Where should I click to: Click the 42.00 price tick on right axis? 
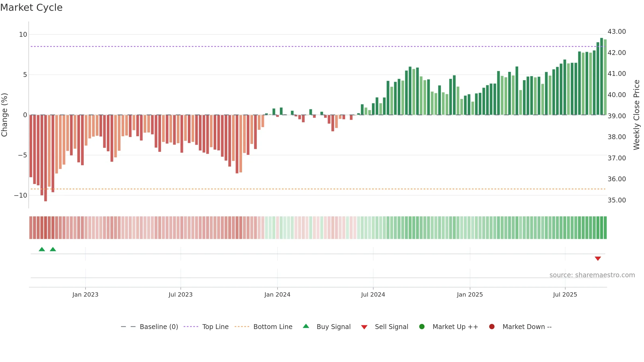[x=617, y=53]
